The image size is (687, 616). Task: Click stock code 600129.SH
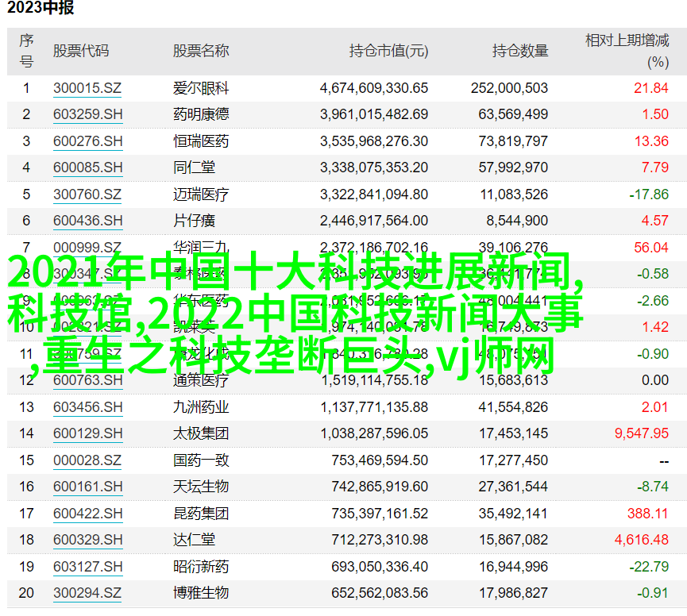coord(88,433)
